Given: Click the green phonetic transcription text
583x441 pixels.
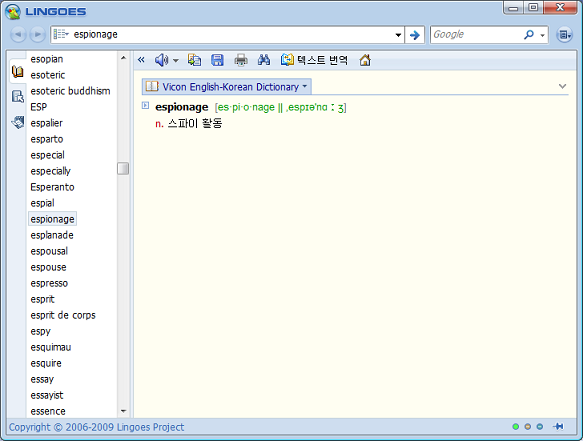Looking at the screenshot, I should [280, 107].
